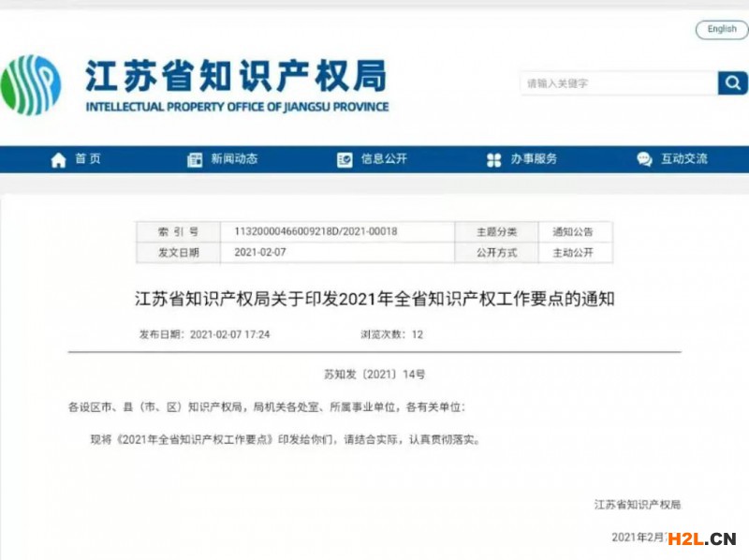Click the 主动公开 disclosure method cell
Image resolution: width=749 pixels, height=560 pixels.
tap(572, 253)
